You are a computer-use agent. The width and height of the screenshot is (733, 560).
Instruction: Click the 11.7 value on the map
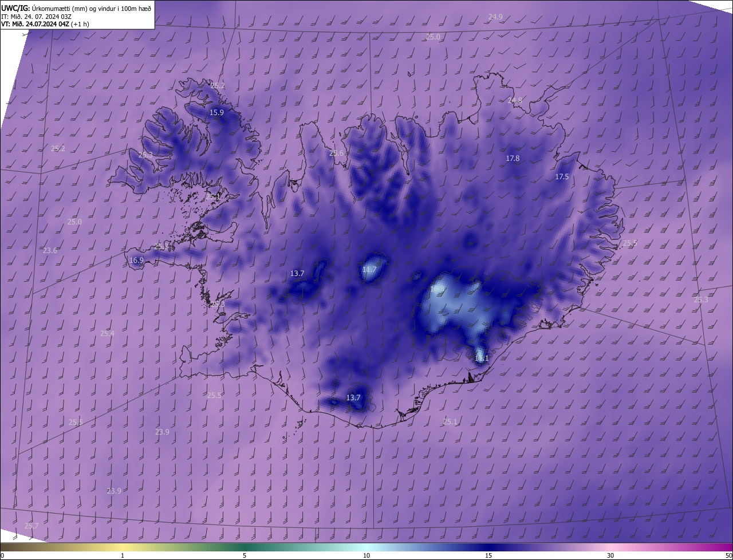[x=369, y=269]
